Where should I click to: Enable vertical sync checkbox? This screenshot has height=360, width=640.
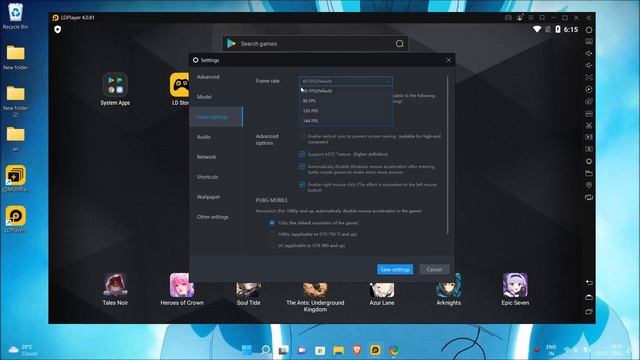coord(302,136)
